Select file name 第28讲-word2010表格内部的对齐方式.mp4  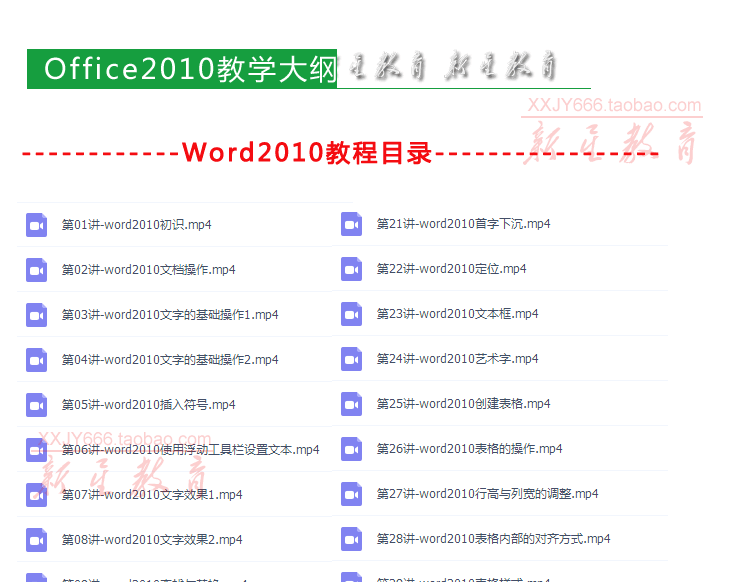pos(493,539)
